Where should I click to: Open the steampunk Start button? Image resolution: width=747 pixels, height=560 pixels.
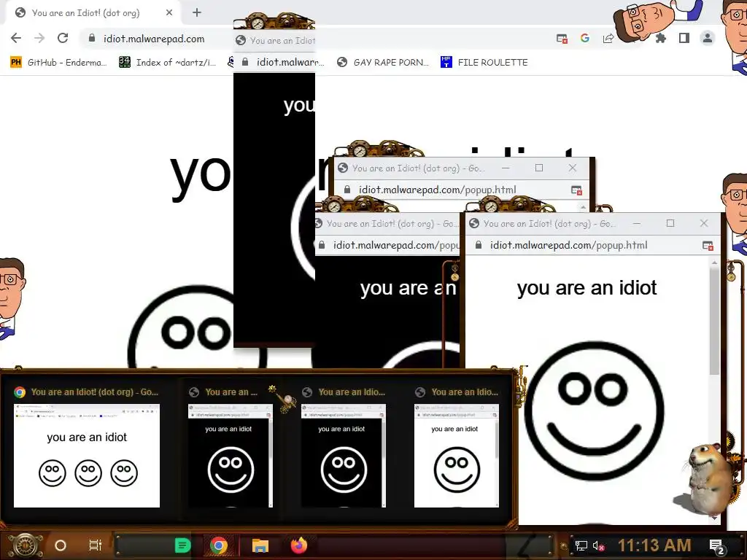25,545
